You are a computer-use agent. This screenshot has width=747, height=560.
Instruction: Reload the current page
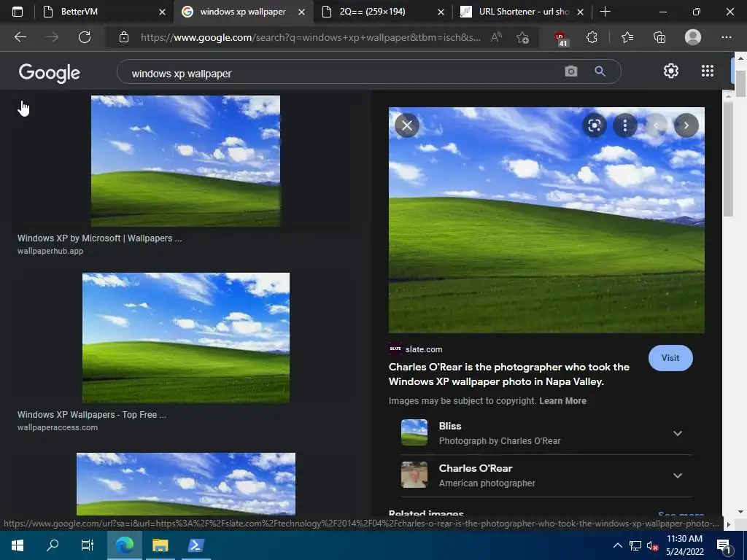tap(85, 37)
